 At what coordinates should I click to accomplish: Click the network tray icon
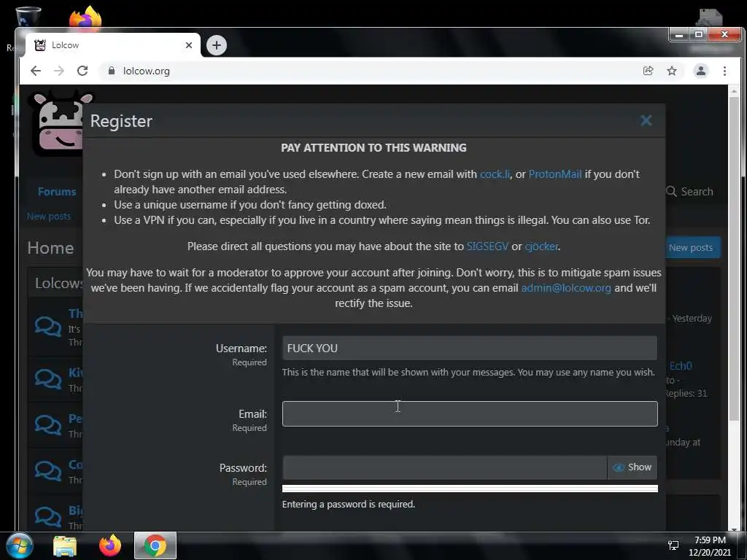click(673, 545)
